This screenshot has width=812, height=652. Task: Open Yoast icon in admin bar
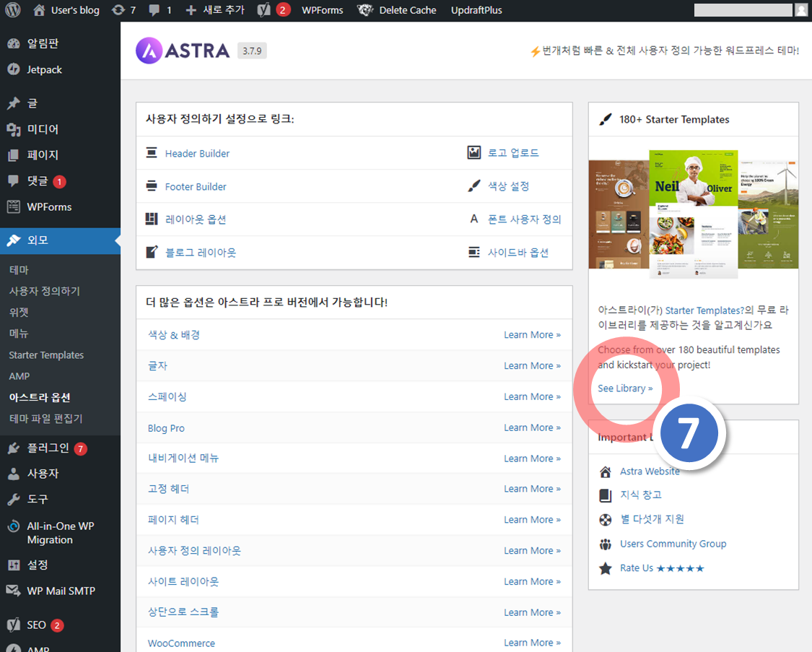(x=264, y=10)
